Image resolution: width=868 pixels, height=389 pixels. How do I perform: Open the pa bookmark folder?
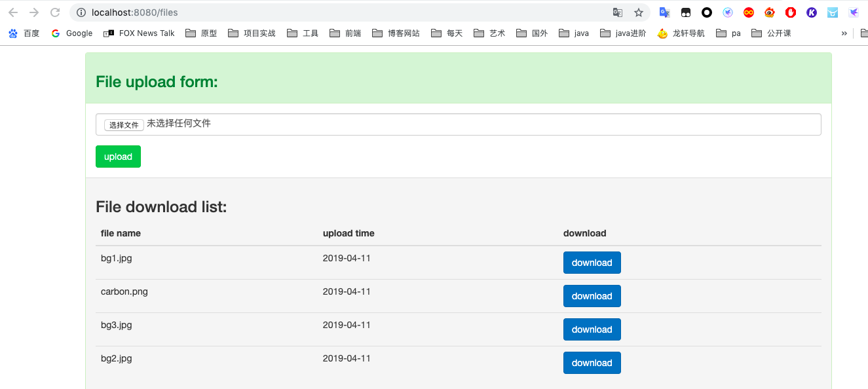[728, 33]
